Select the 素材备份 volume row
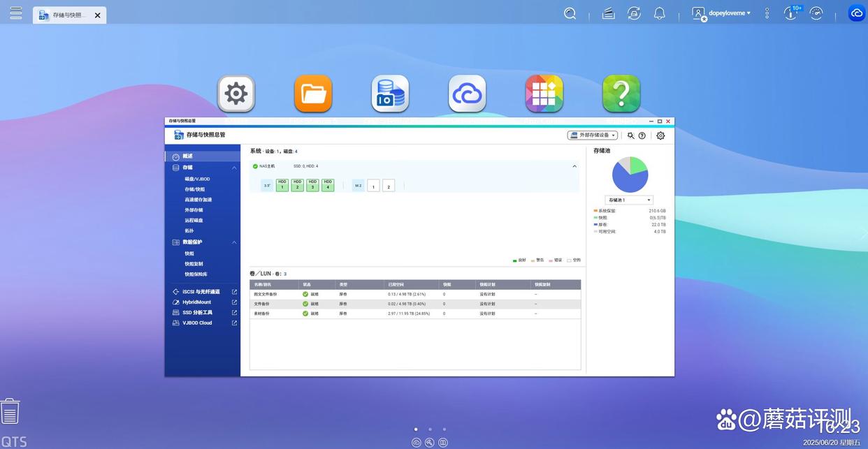The height and width of the screenshot is (449, 868). pyautogui.click(x=415, y=314)
